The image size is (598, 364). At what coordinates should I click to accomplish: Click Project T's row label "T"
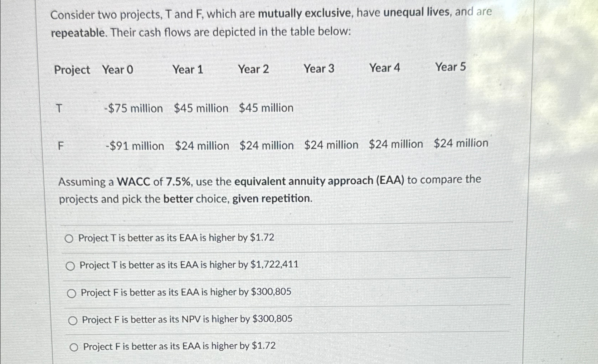point(59,108)
